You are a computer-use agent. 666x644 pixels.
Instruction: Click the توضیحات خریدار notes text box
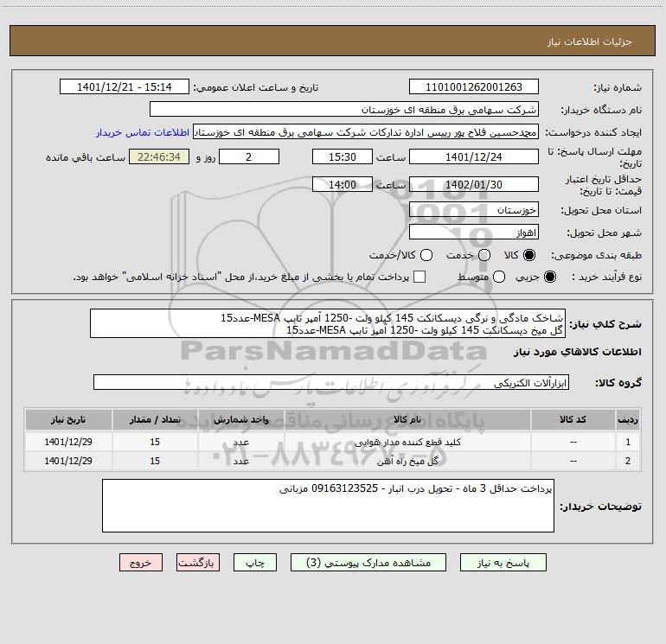tap(329, 506)
